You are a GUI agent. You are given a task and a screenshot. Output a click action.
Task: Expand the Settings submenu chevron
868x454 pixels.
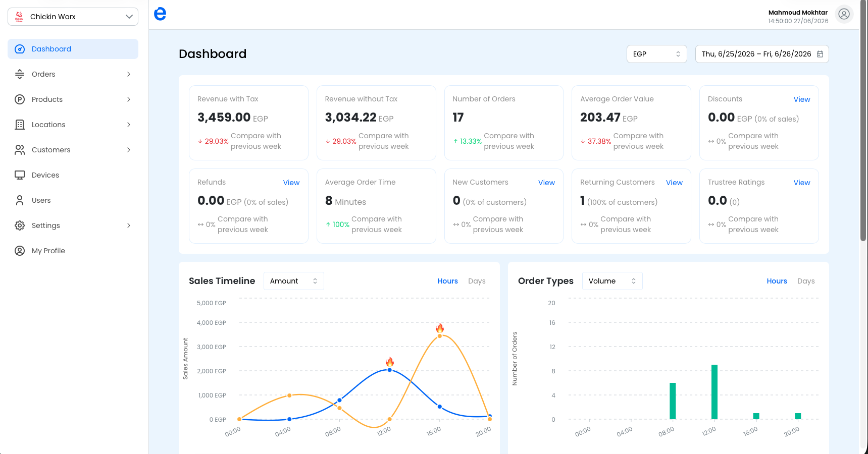129,225
